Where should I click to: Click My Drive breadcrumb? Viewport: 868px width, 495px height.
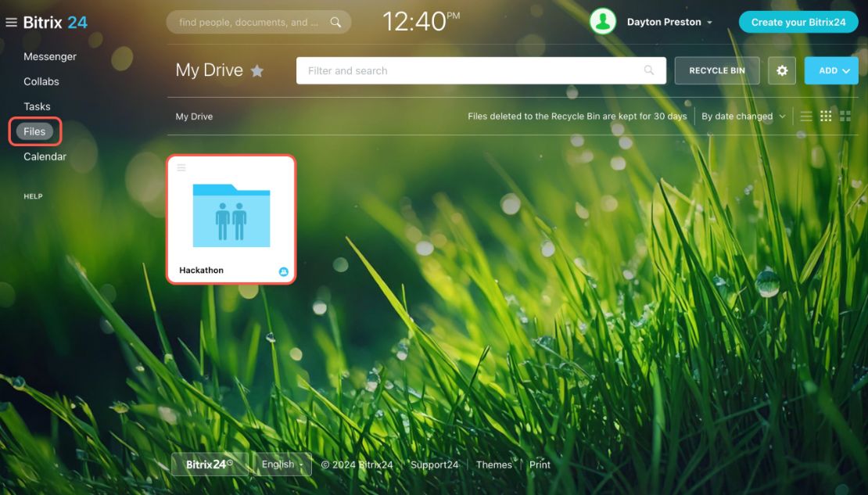coord(194,117)
